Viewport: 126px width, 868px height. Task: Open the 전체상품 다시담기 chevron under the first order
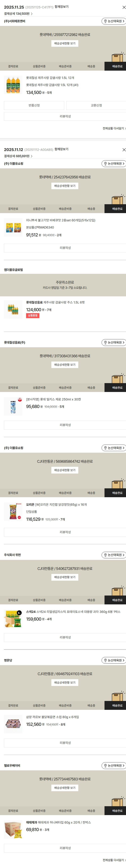coord(115,128)
